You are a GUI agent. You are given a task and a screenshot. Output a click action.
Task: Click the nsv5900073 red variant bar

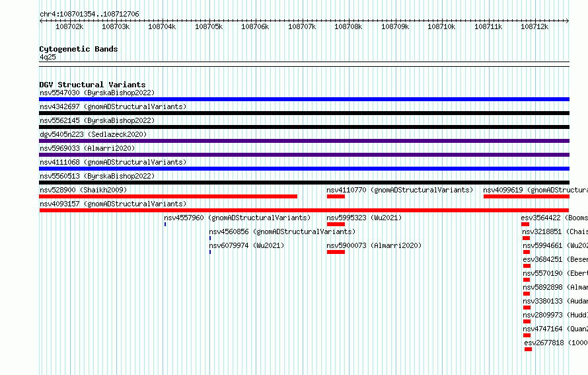pyautogui.click(x=336, y=252)
